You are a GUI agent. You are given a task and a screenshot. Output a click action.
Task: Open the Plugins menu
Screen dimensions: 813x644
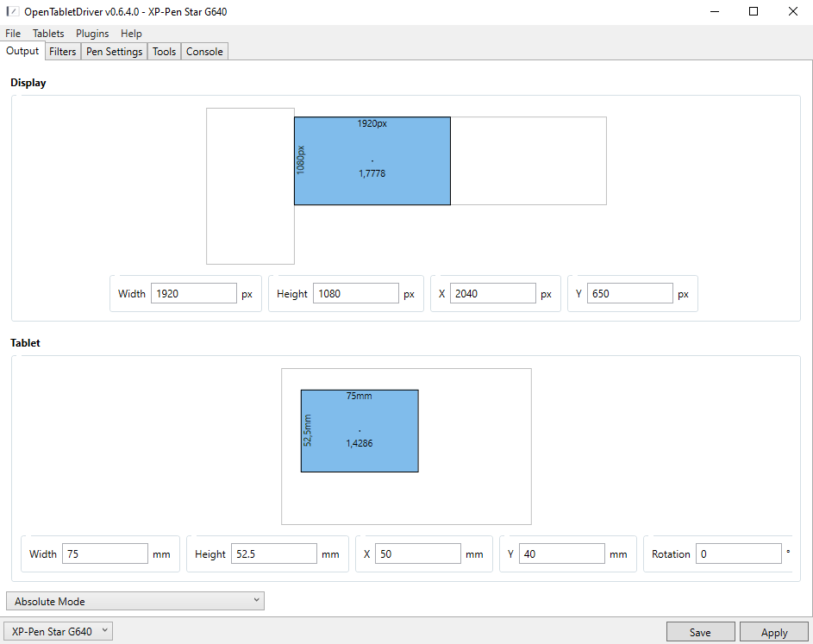pyautogui.click(x=92, y=34)
